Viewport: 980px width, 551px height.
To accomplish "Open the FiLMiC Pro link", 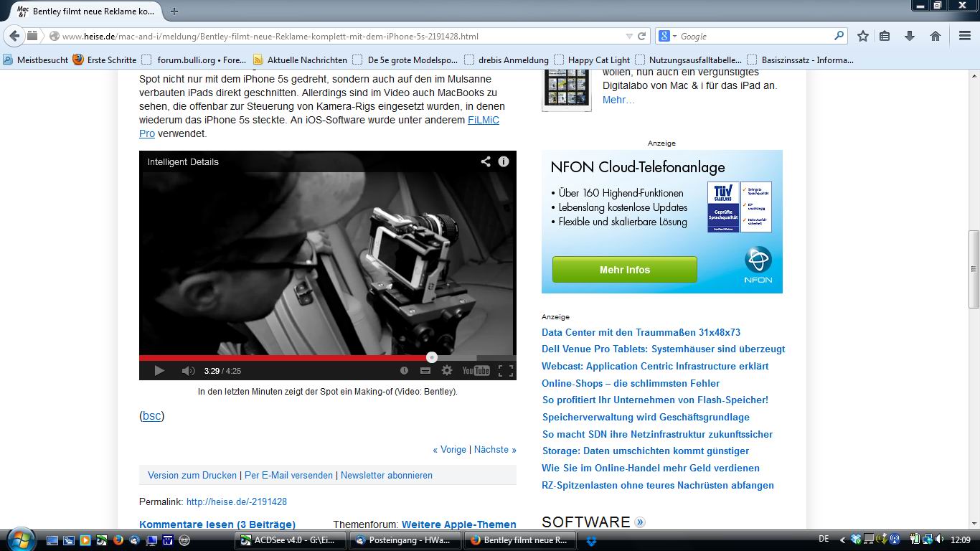I will 484,120.
